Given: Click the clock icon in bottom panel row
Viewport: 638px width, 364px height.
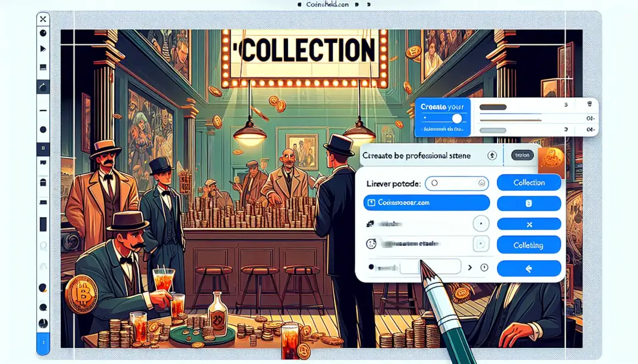Looking at the screenshot, I should (484, 267).
